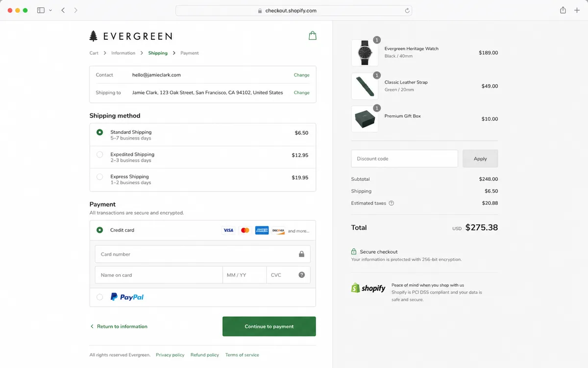Go back with Safari back arrow
The height and width of the screenshot is (368, 588).
click(x=63, y=10)
